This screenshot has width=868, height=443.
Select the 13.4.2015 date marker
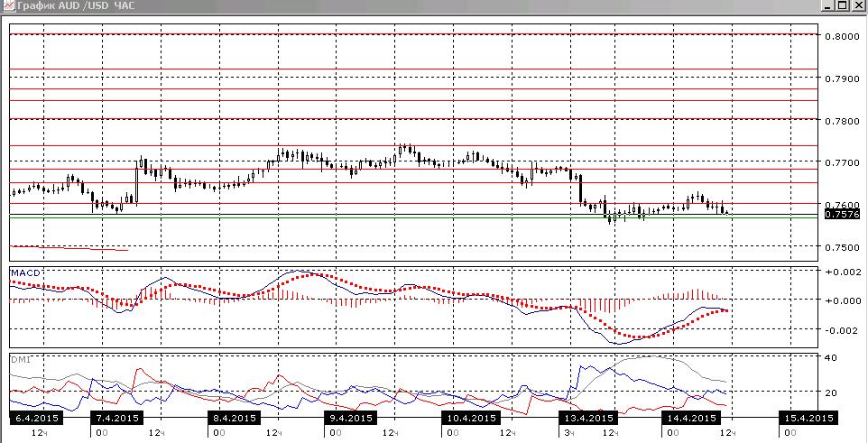pos(588,418)
